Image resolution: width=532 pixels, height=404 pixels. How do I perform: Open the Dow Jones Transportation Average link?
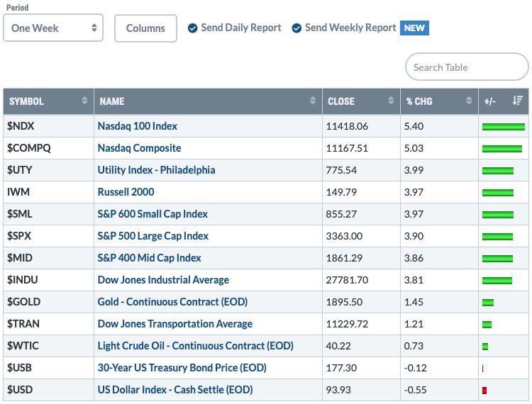click(175, 324)
